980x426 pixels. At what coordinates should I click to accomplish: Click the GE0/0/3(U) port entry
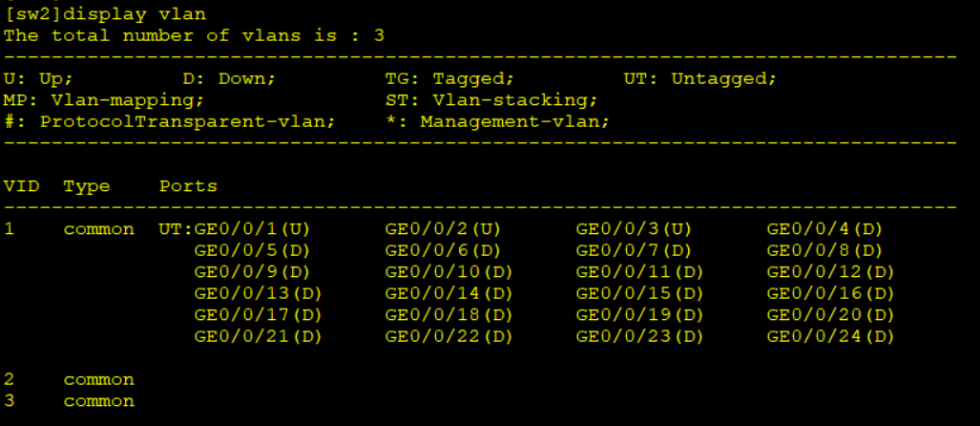click(634, 229)
